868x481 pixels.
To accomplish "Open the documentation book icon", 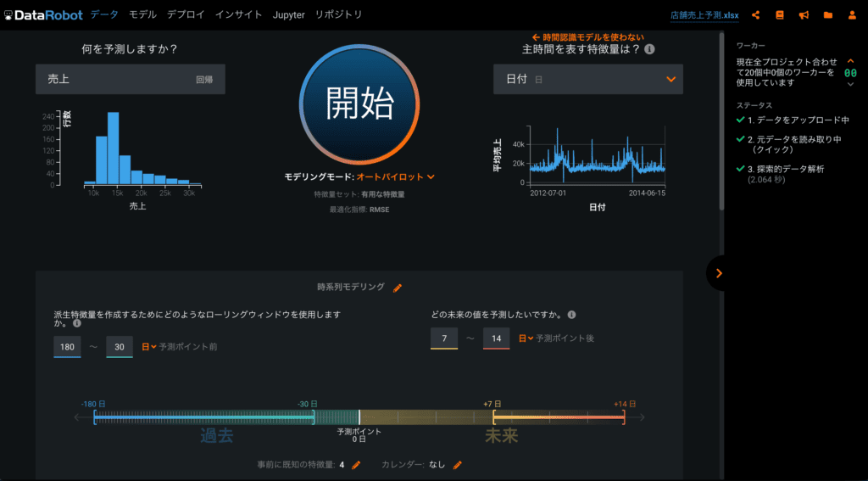I will click(x=780, y=15).
